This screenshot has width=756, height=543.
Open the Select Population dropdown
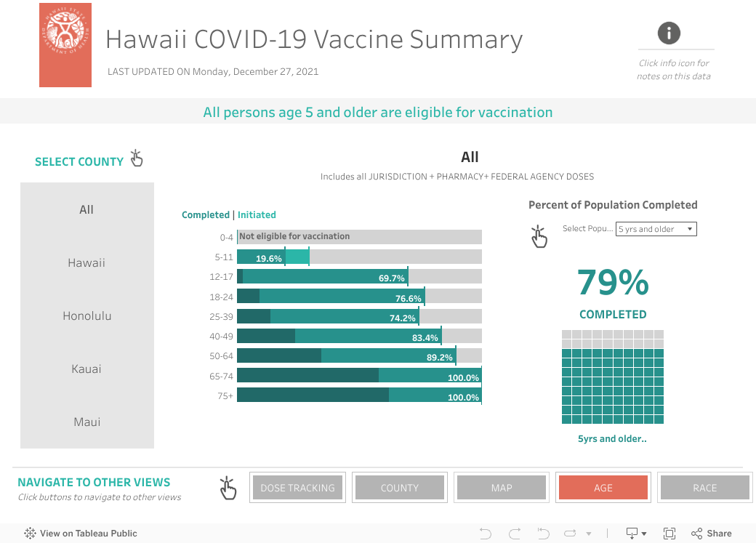click(x=656, y=229)
